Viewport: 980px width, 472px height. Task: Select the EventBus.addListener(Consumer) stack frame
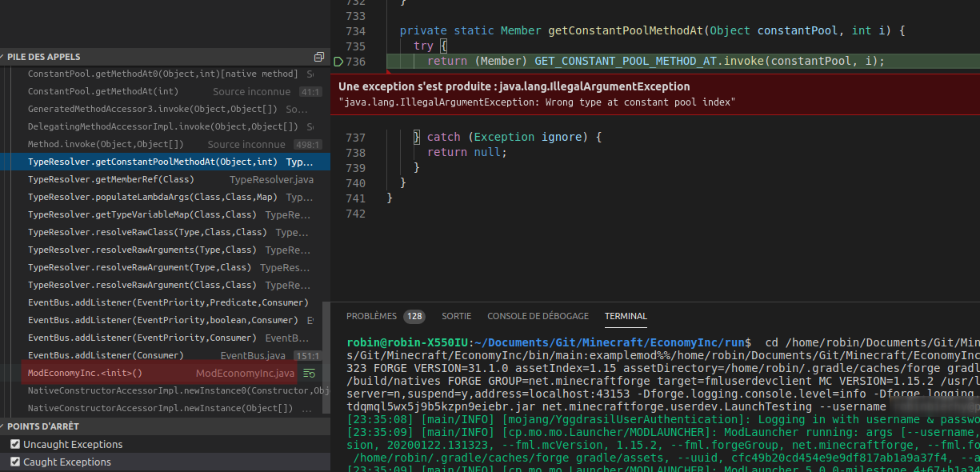[106, 356]
